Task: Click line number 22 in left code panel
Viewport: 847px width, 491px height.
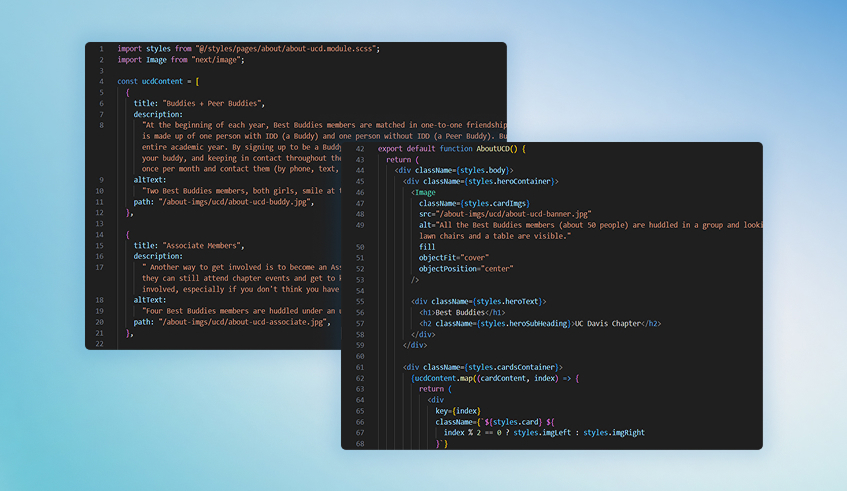Action: [x=99, y=344]
